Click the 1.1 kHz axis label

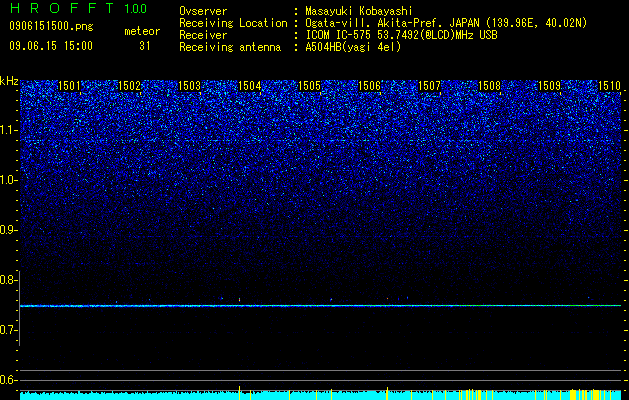[x=9, y=130]
